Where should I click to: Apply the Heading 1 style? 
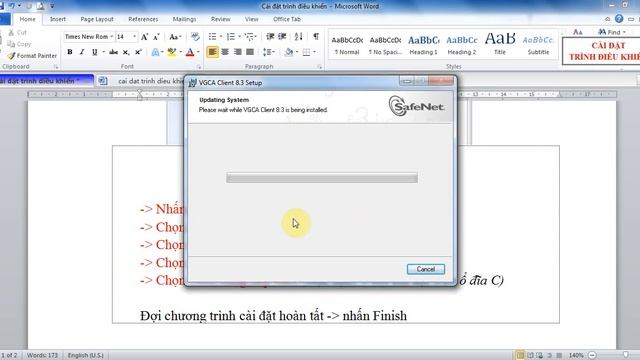coord(424,45)
